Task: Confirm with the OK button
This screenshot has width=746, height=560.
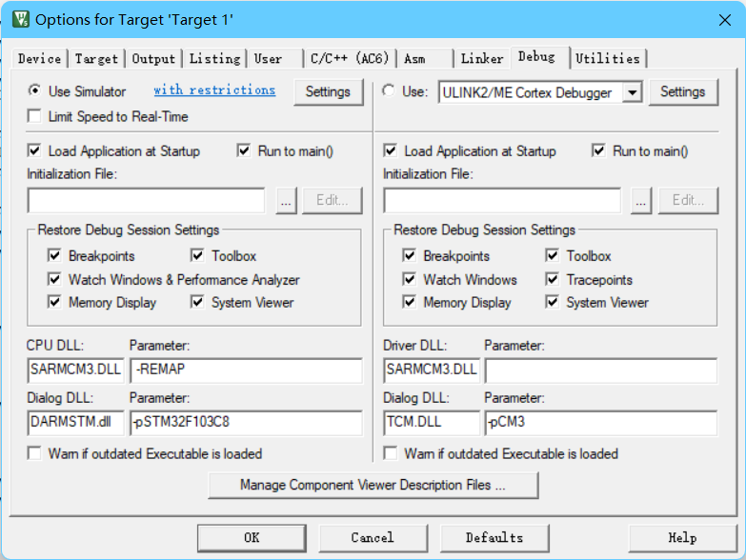Action: click(252, 538)
